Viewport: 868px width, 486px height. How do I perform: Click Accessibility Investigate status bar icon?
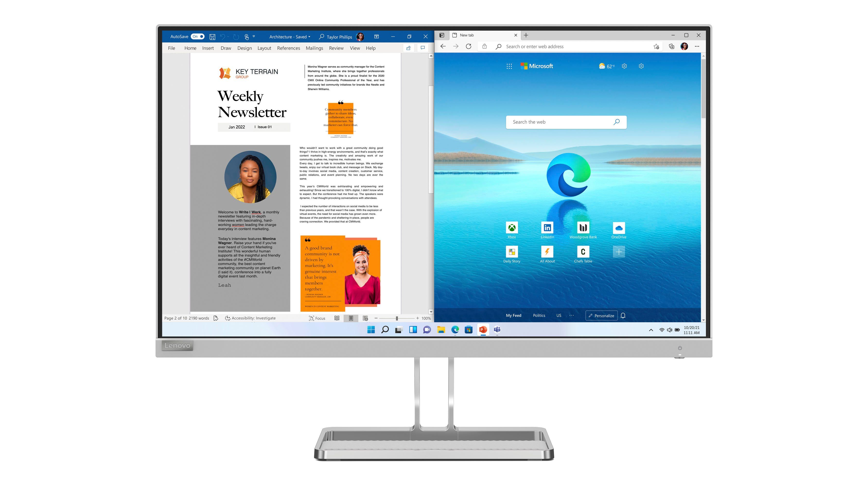tap(247, 318)
